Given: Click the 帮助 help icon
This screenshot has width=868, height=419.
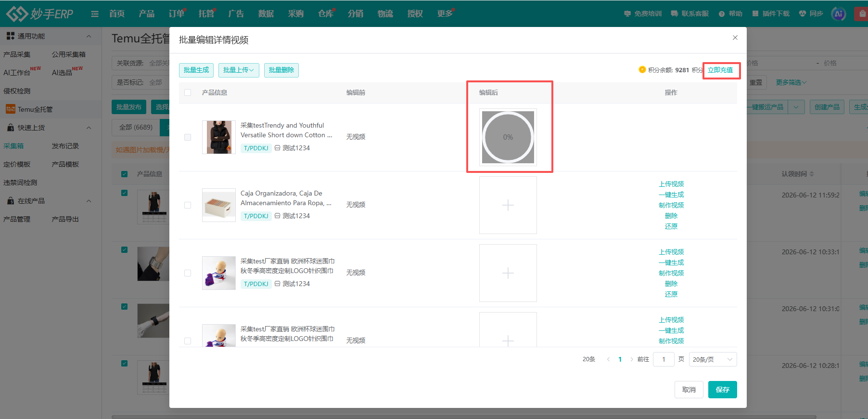Looking at the screenshot, I should (722, 14).
